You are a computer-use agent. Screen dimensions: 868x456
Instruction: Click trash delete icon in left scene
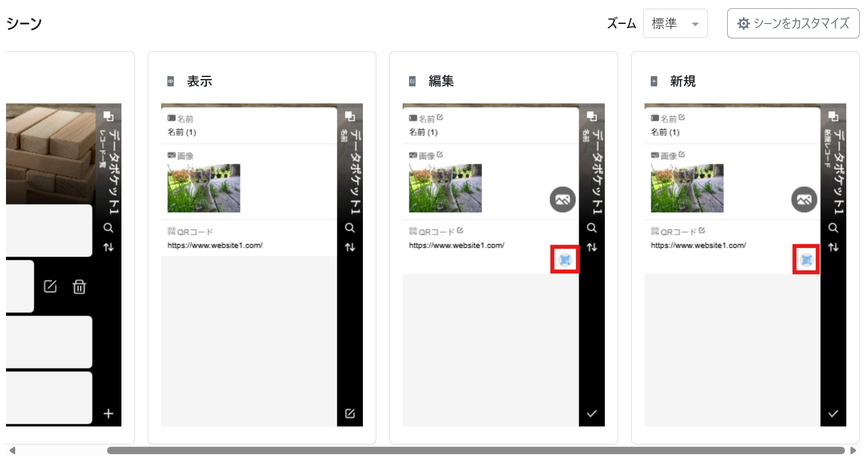79,287
